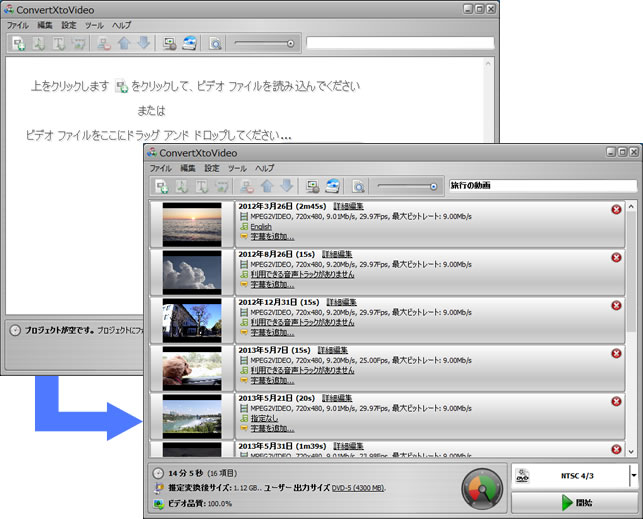Click the conversion speed gauge icon
This screenshot has height=519, width=643.
pos(482,489)
